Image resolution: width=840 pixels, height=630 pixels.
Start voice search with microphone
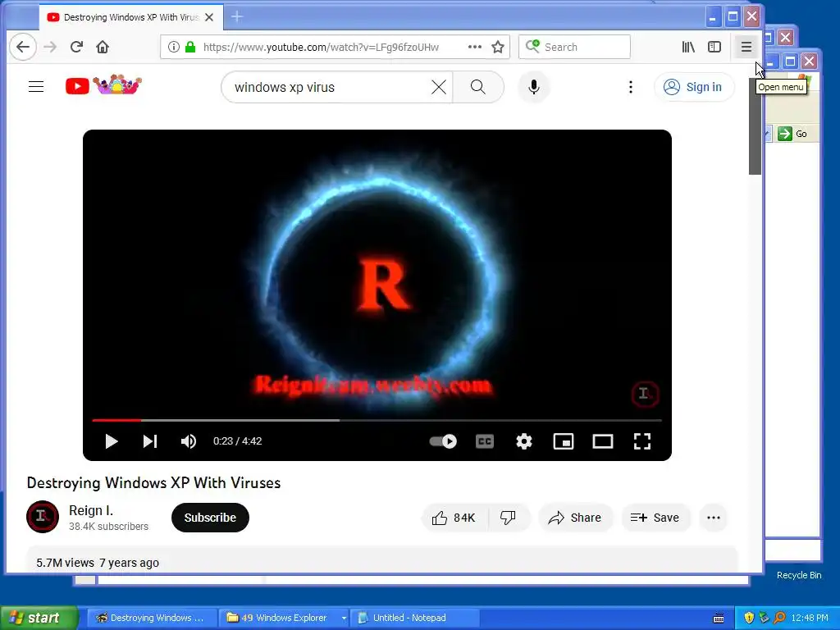(533, 87)
